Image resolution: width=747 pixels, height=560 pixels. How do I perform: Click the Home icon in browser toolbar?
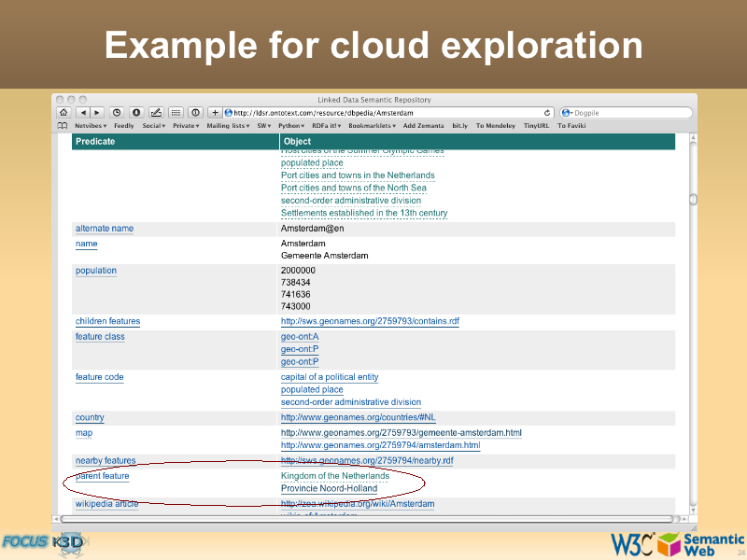point(63,113)
